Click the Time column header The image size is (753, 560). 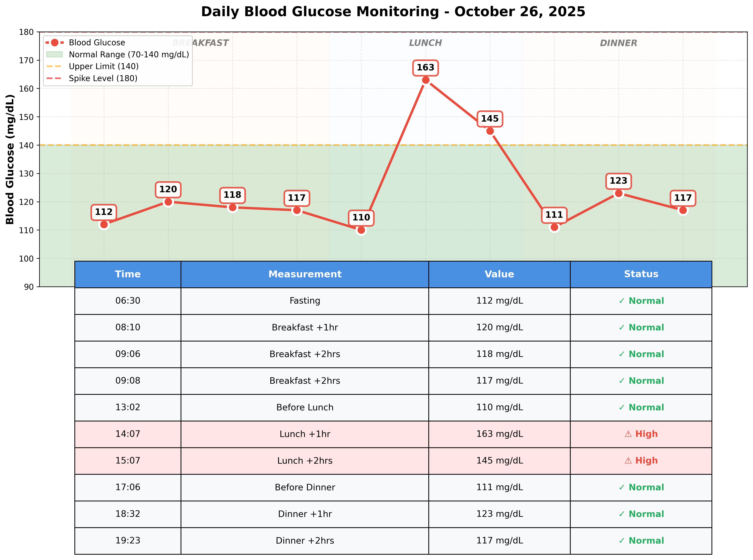tap(128, 274)
